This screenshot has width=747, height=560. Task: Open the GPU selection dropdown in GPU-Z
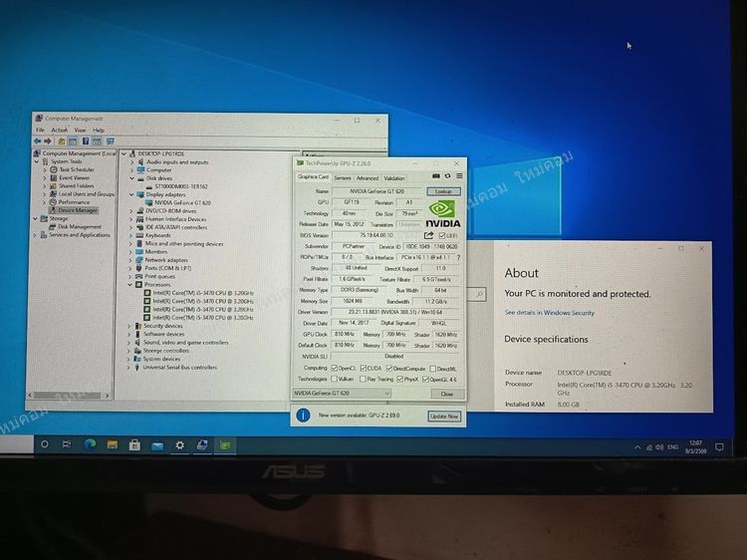tap(342, 394)
